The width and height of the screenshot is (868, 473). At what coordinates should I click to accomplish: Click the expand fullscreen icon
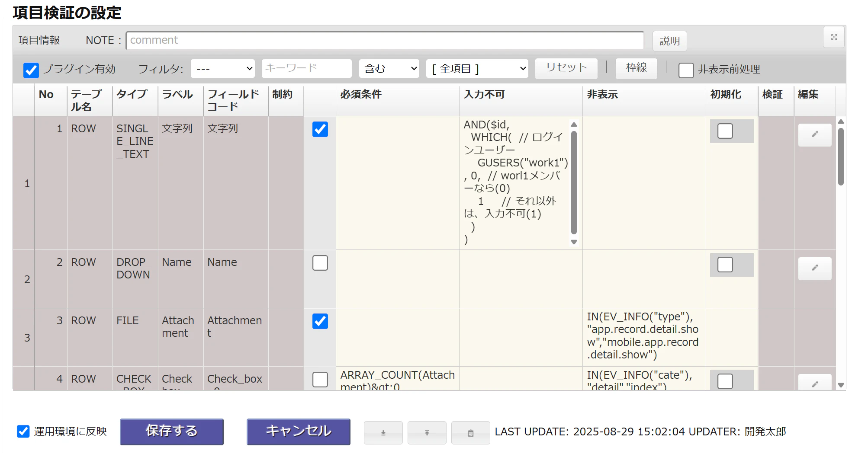point(834,38)
